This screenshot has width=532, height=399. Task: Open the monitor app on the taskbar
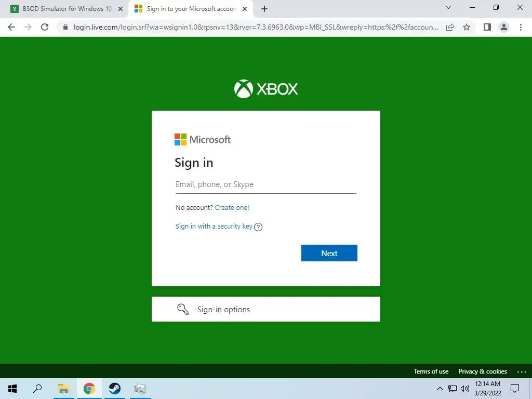coord(140,389)
